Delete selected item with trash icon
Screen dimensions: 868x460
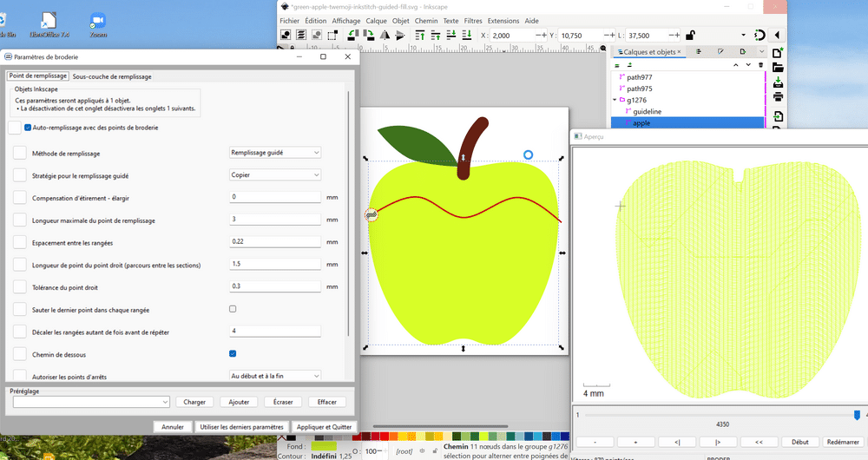[760, 65]
